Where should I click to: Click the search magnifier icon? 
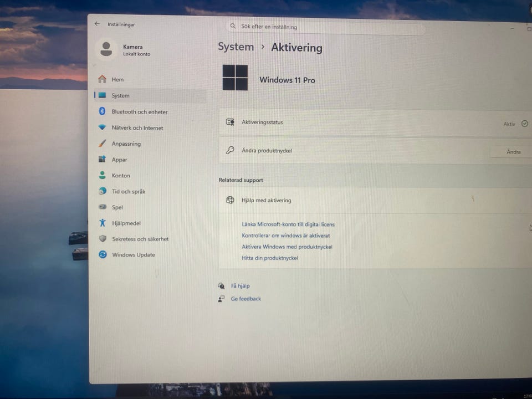(233, 26)
